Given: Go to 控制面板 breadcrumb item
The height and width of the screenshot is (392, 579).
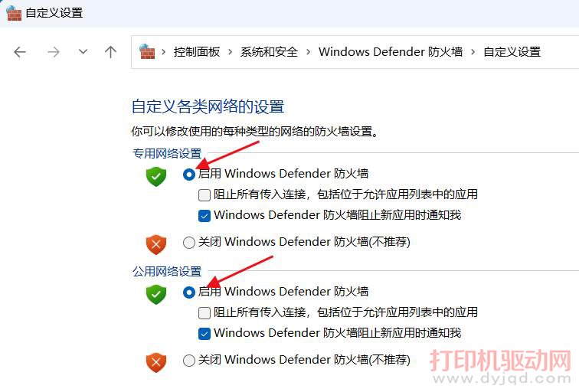Looking at the screenshot, I should [x=196, y=51].
